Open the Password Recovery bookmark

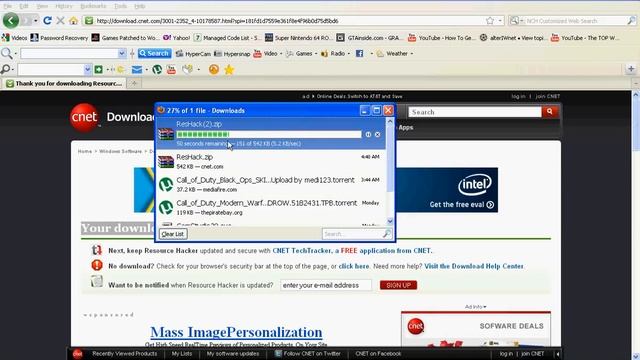(x=59, y=38)
